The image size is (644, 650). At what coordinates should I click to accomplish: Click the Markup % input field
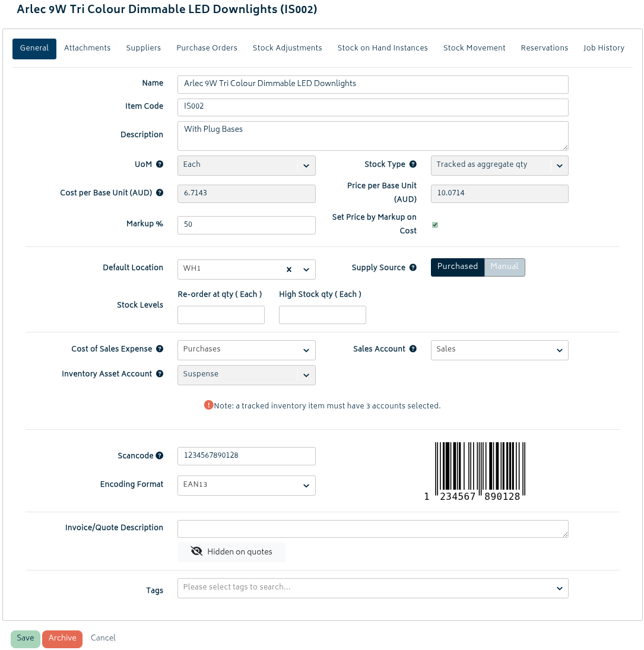[x=246, y=225]
